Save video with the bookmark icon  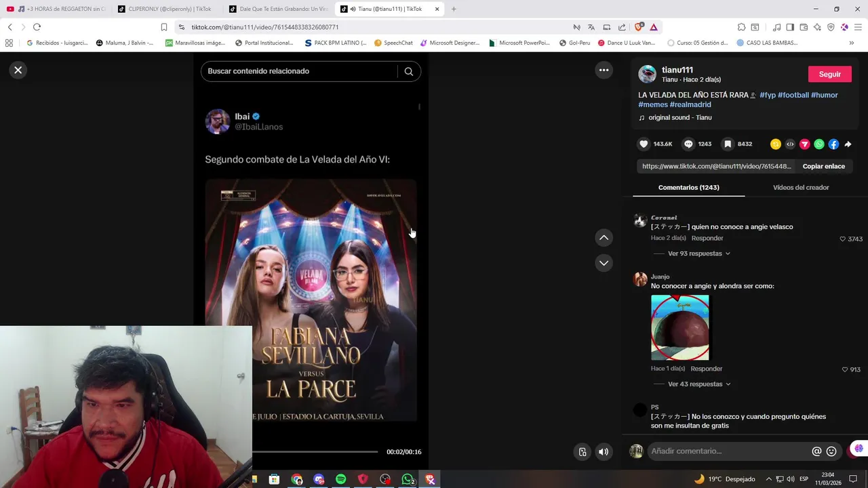point(728,144)
